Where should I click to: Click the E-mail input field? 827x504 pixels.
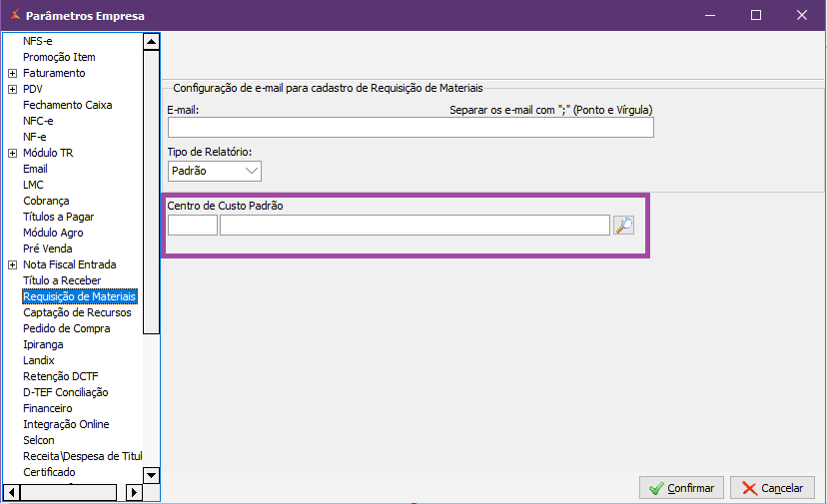410,128
